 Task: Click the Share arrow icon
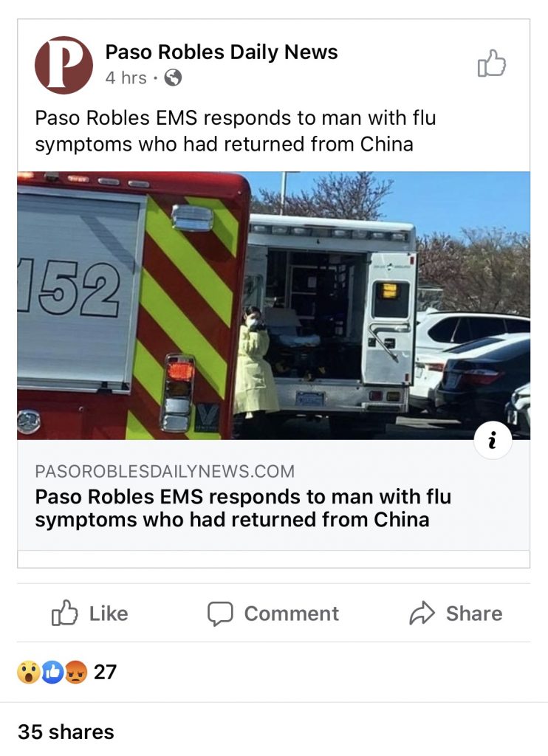(x=422, y=614)
